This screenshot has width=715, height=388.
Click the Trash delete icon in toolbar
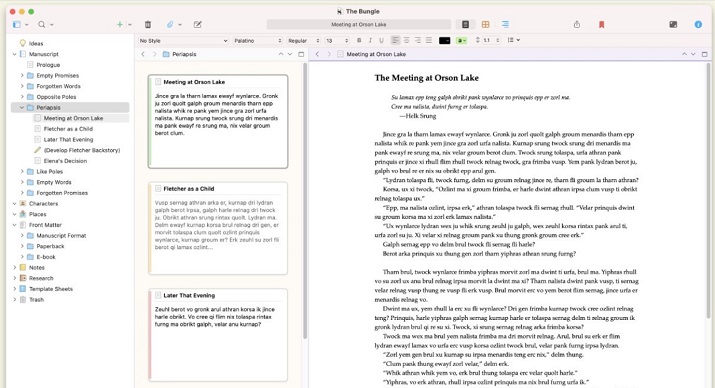[148, 25]
